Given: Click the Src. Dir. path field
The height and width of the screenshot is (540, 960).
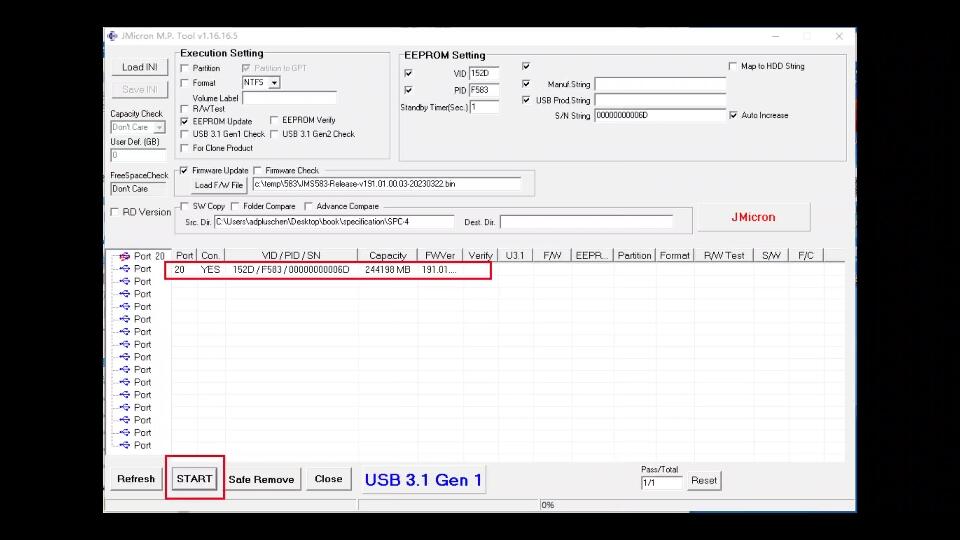Looking at the screenshot, I should point(334,222).
